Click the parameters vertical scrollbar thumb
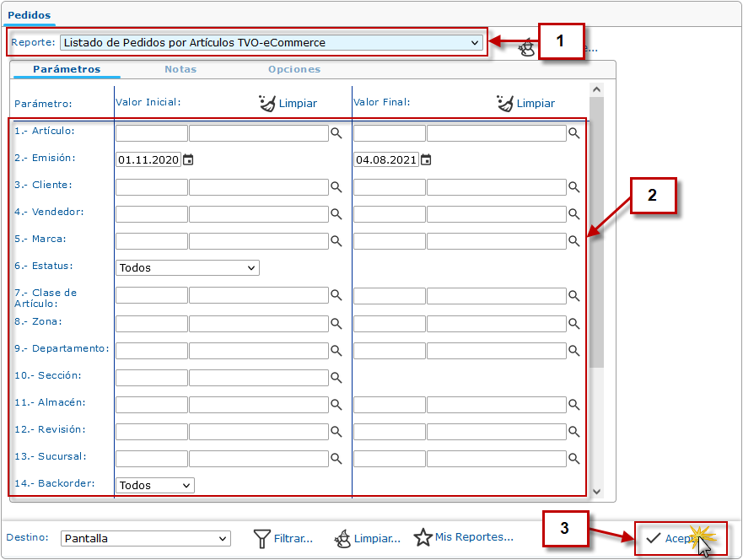 pos(596,232)
